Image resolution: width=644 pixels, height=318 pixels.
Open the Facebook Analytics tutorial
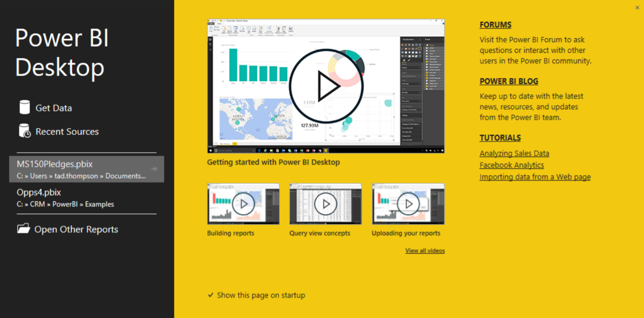tap(511, 165)
